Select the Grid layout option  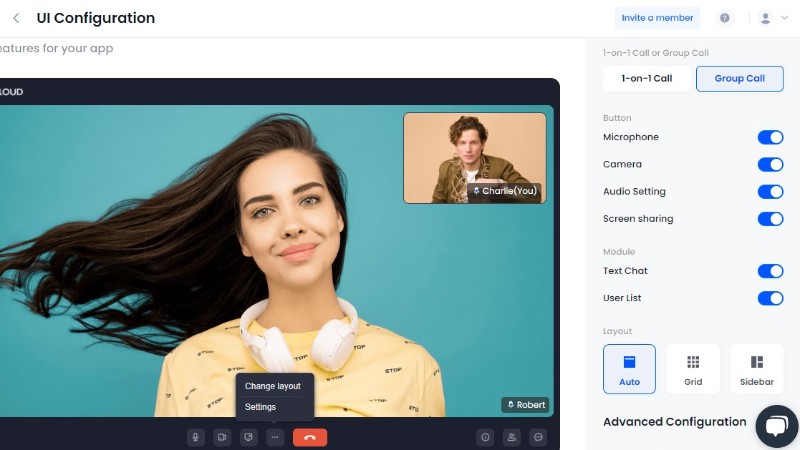point(693,369)
